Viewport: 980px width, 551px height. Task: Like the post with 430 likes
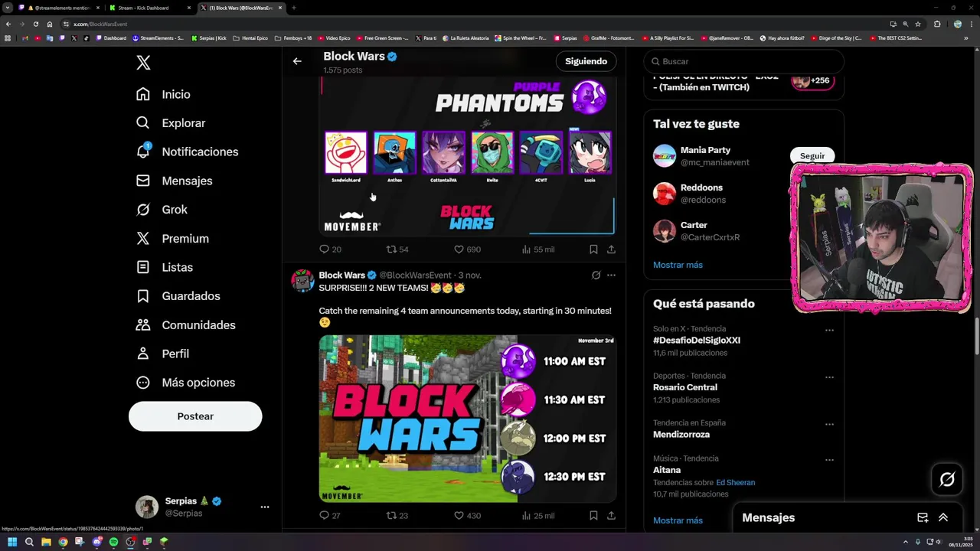[x=467, y=516]
